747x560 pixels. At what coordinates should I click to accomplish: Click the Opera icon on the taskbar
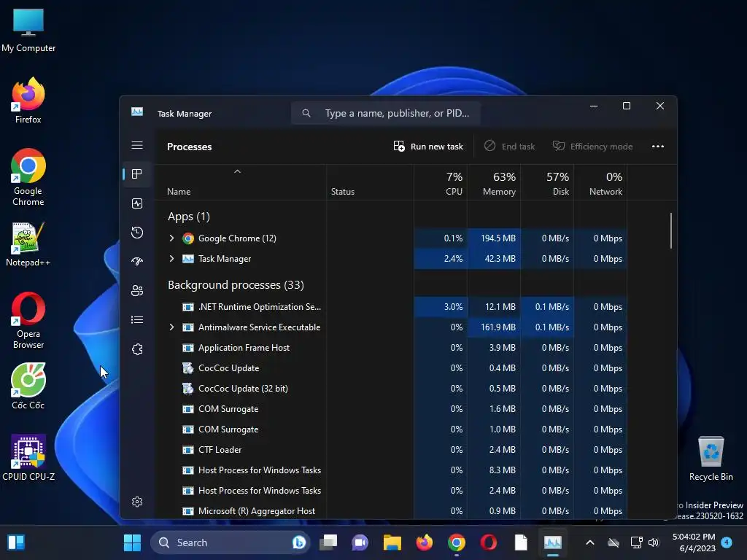488,542
